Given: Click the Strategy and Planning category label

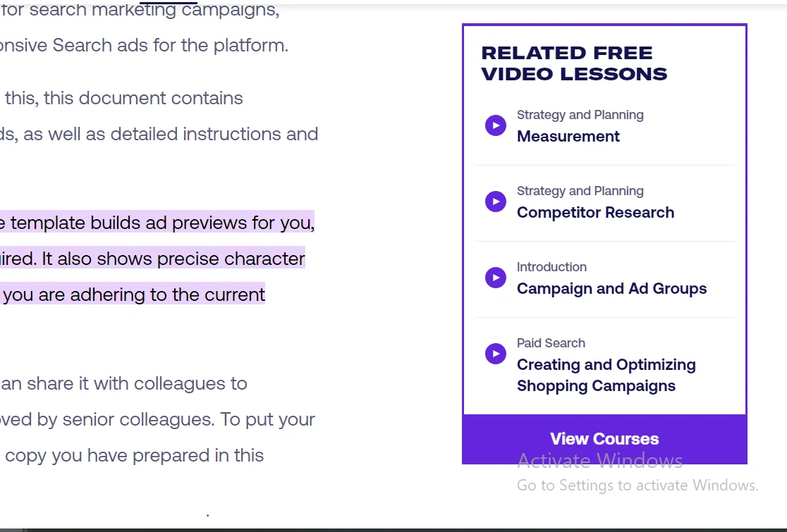Looking at the screenshot, I should coord(580,114).
